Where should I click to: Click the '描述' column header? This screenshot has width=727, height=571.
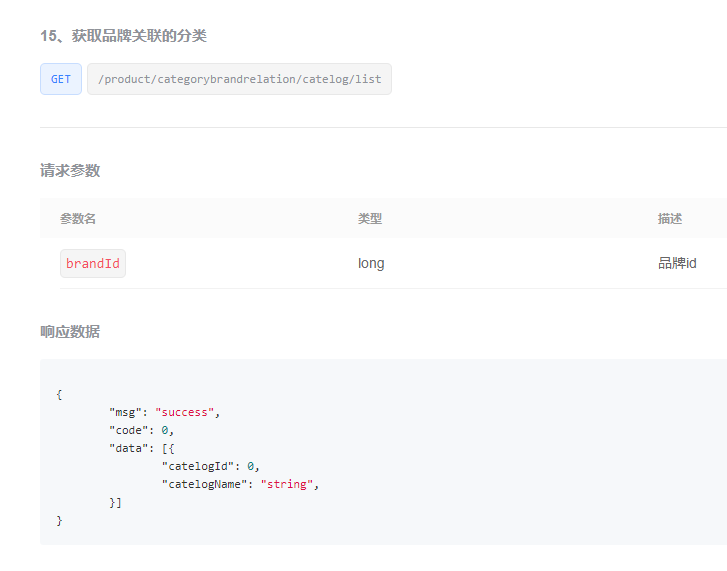pyautogui.click(x=670, y=218)
